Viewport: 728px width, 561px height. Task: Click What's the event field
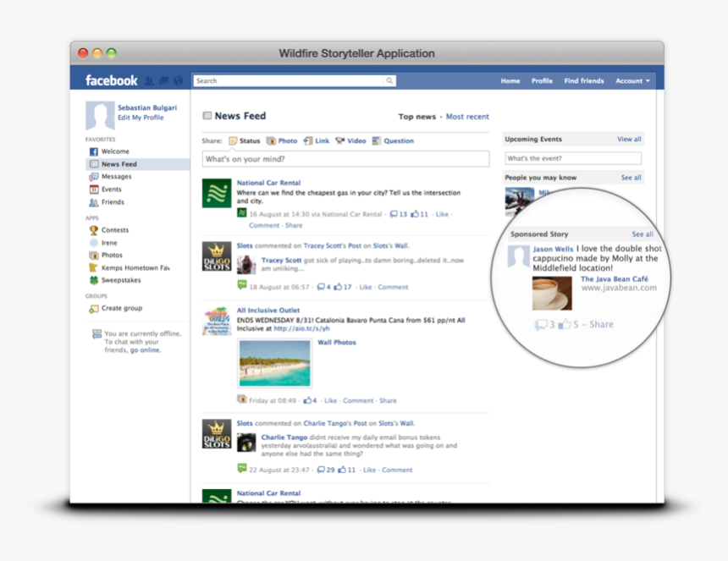[x=573, y=158]
